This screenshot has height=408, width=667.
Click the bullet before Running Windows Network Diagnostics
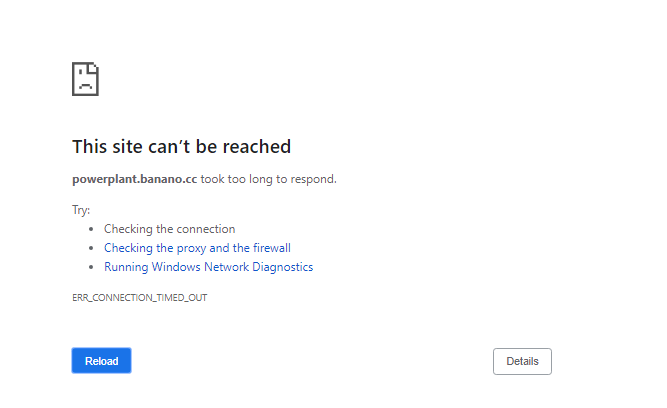point(91,267)
